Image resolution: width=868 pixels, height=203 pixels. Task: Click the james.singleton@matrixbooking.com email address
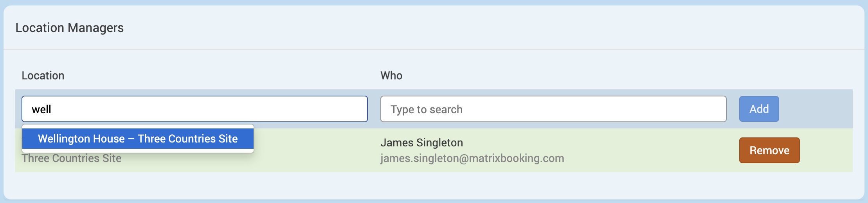[x=472, y=158]
